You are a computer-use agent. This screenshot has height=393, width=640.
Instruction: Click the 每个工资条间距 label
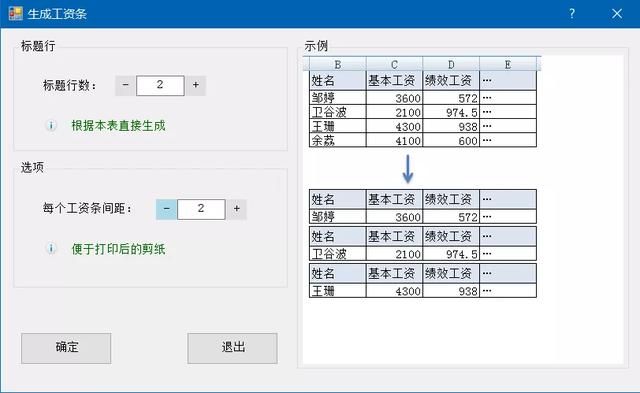(x=88, y=209)
